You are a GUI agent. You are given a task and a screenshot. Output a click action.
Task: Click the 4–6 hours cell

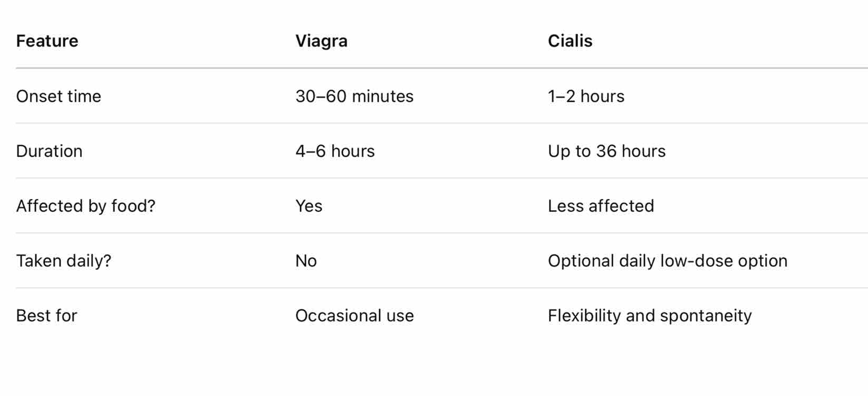pyautogui.click(x=335, y=151)
